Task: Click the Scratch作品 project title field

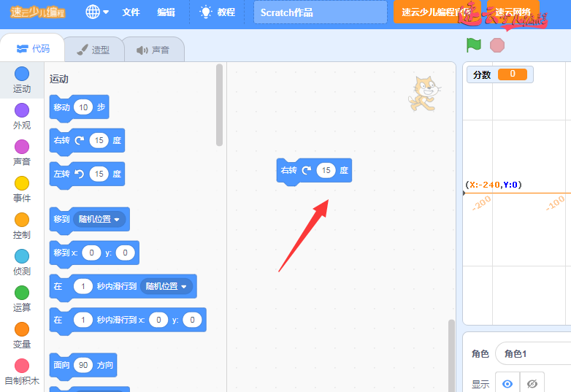Action: [x=320, y=12]
